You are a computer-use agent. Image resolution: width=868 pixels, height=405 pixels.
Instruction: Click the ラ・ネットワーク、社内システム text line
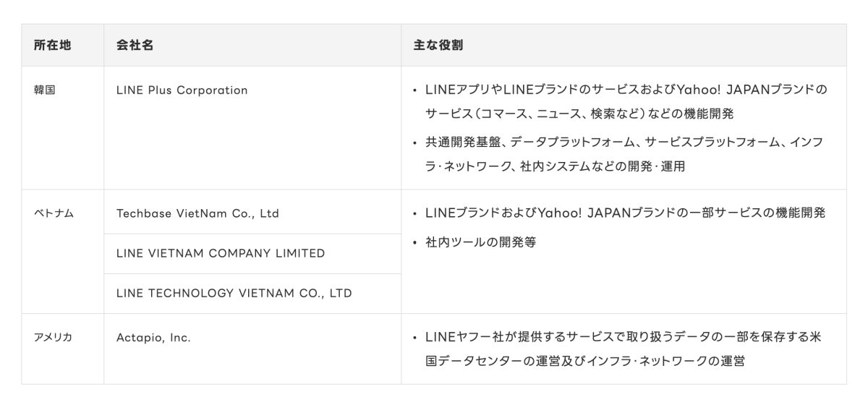click(x=555, y=166)
